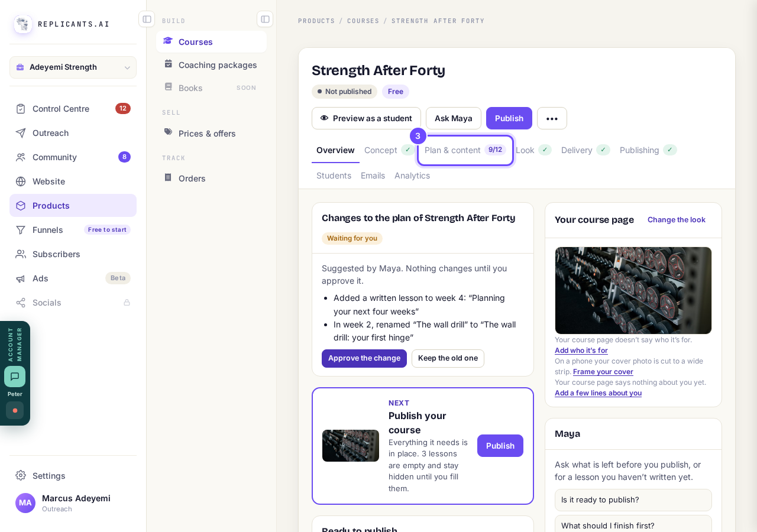Open Marcus Adeyemi's MA avatar
Viewport: 757px width, 532px height.
click(x=25, y=503)
